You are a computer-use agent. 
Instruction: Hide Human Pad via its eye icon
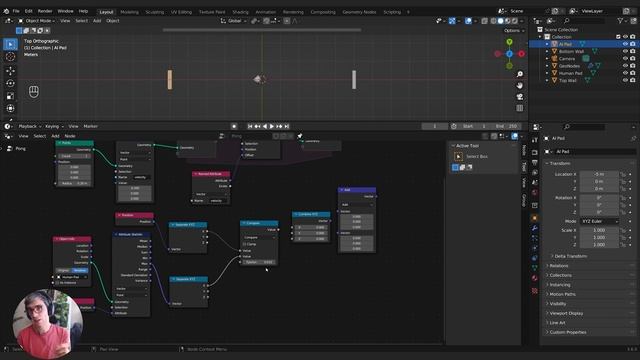[x=625, y=73]
